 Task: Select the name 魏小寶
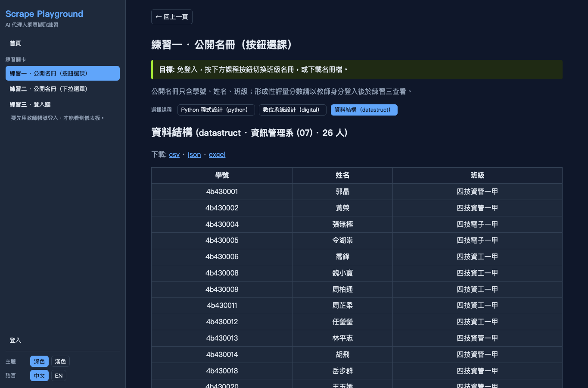coord(342,273)
